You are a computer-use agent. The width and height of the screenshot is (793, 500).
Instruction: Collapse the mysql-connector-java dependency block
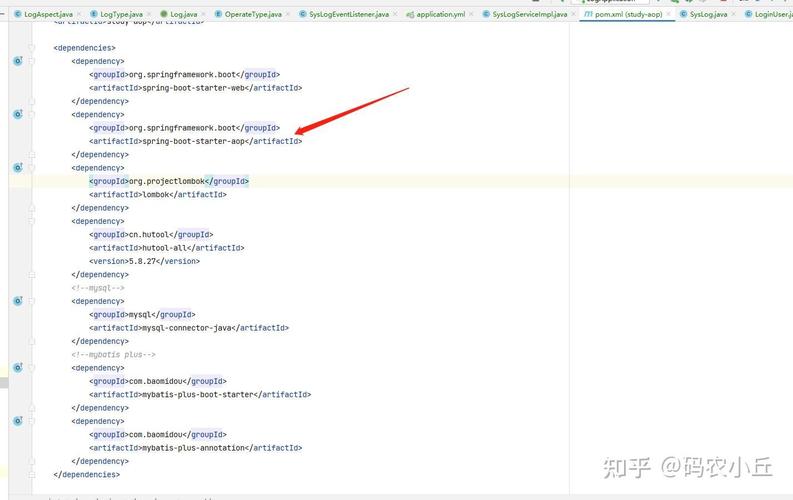[x=31, y=301]
